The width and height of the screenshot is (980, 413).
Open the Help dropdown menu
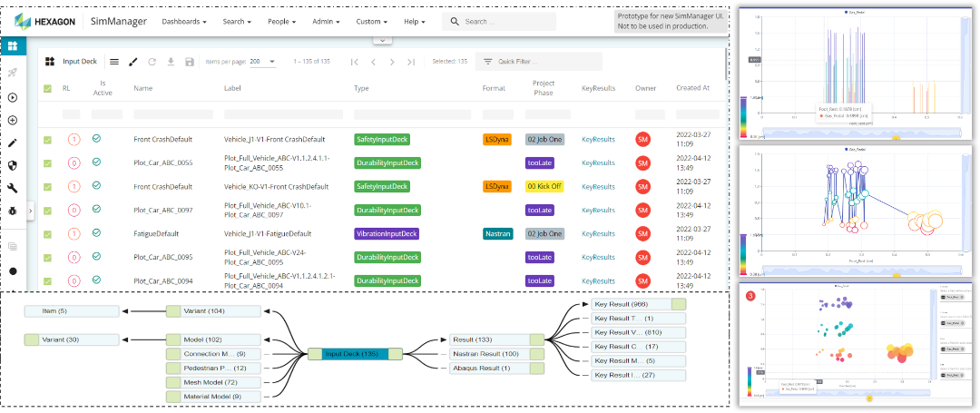pyautogui.click(x=415, y=21)
